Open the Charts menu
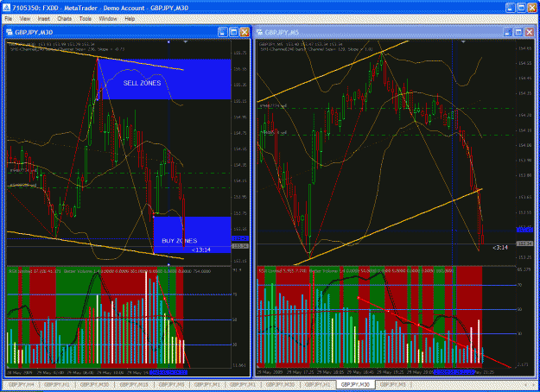 tap(65, 19)
